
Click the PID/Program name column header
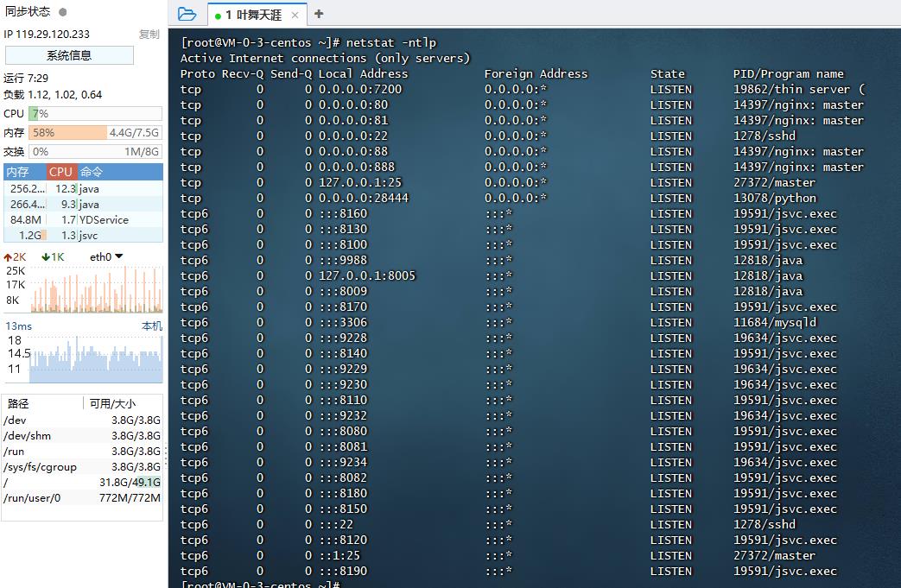[789, 73]
